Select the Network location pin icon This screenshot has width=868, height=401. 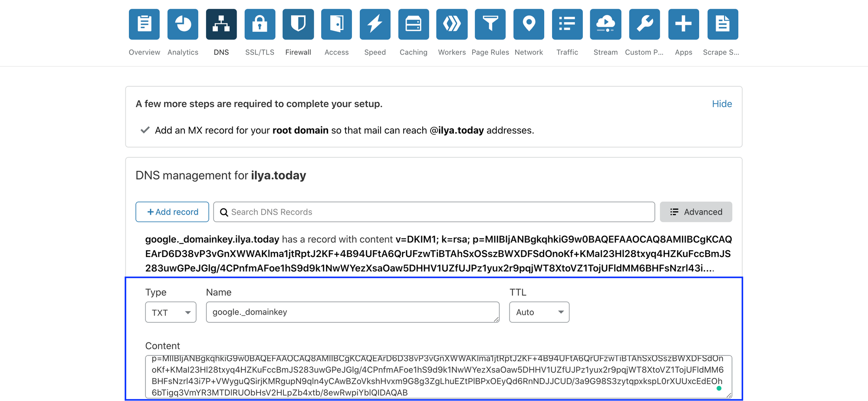pyautogui.click(x=529, y=24)
